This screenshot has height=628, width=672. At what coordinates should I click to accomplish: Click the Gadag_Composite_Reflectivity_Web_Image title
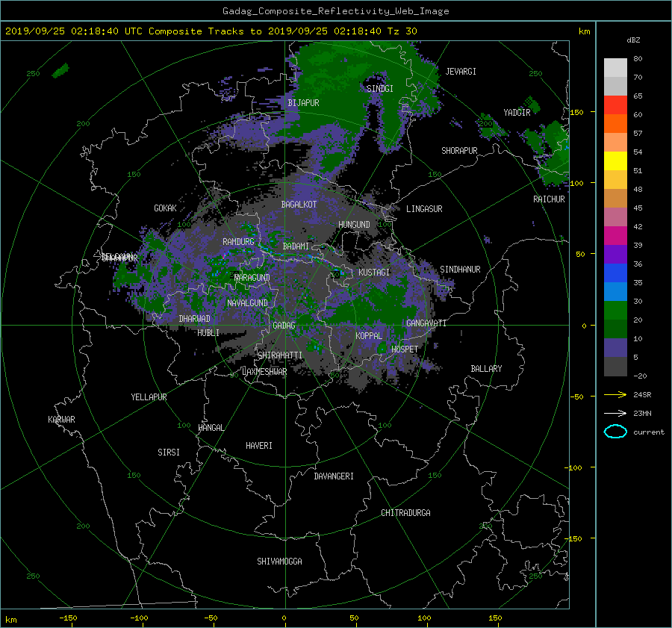click(x=335, y=11)
